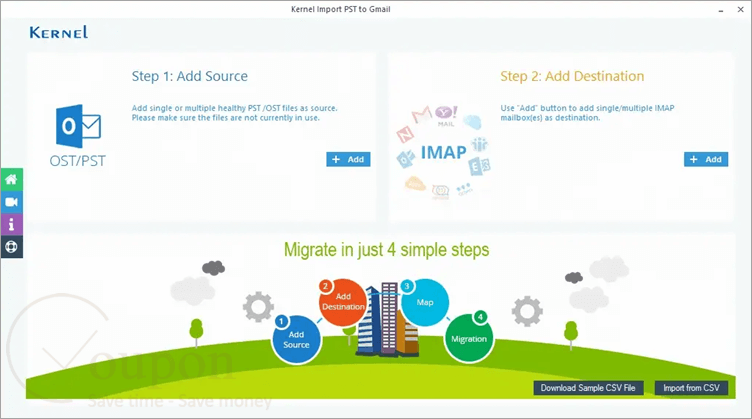Click Add under Step 2 Add Destination

click(x=706, y=159)
